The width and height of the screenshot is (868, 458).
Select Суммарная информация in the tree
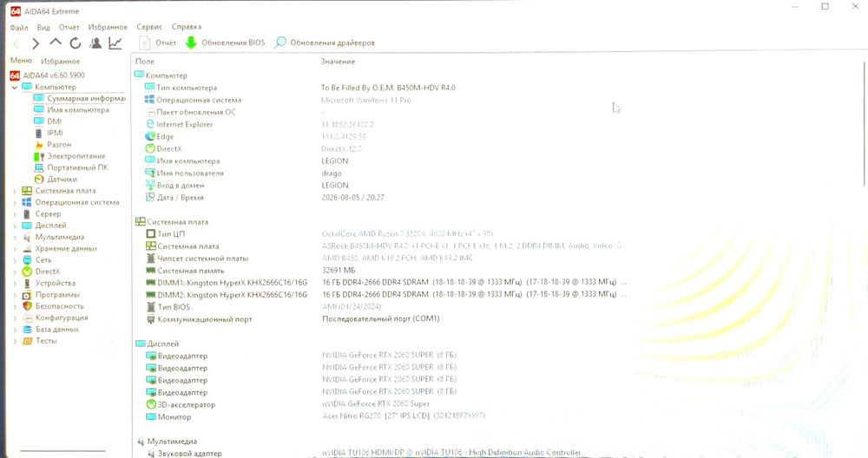[79, 99]
